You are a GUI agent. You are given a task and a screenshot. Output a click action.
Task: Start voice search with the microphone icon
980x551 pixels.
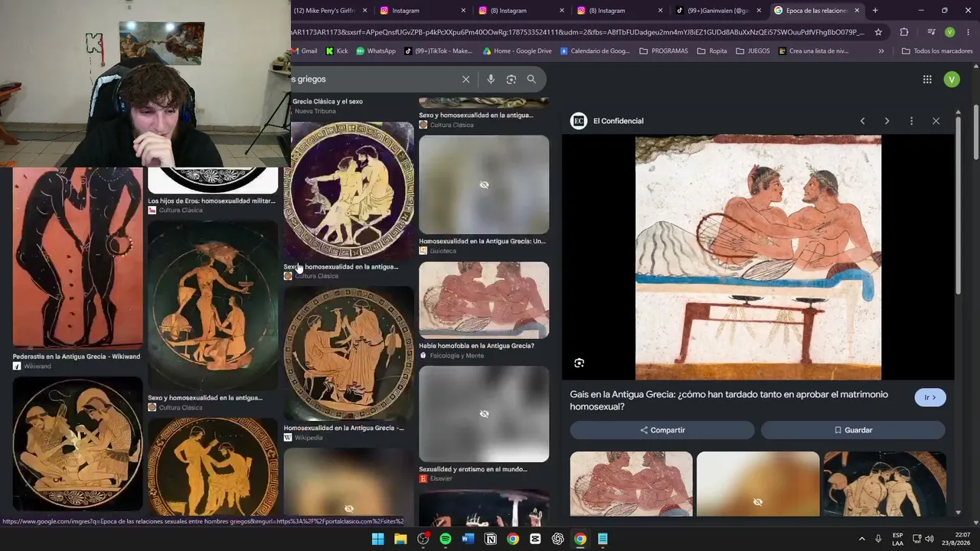click(x=491, y=79)
